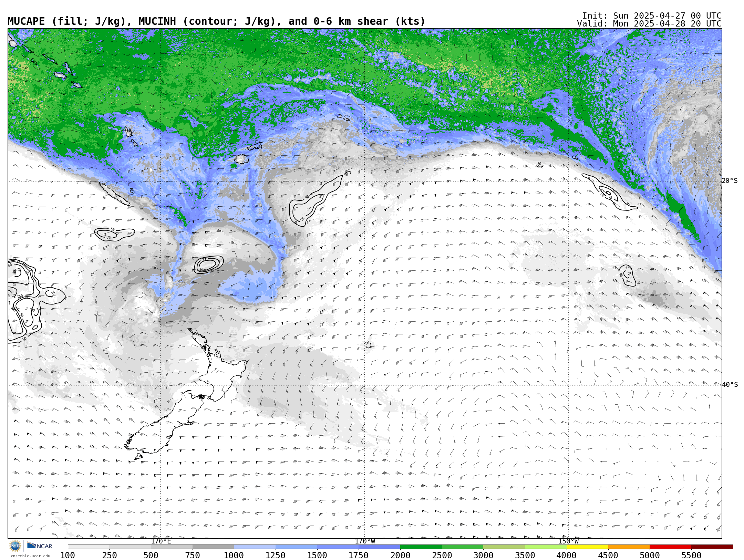The height and width of the screenshot is (560, 744).
Task: Click the colorbar label 250
Action: click(x=109, y=556)
